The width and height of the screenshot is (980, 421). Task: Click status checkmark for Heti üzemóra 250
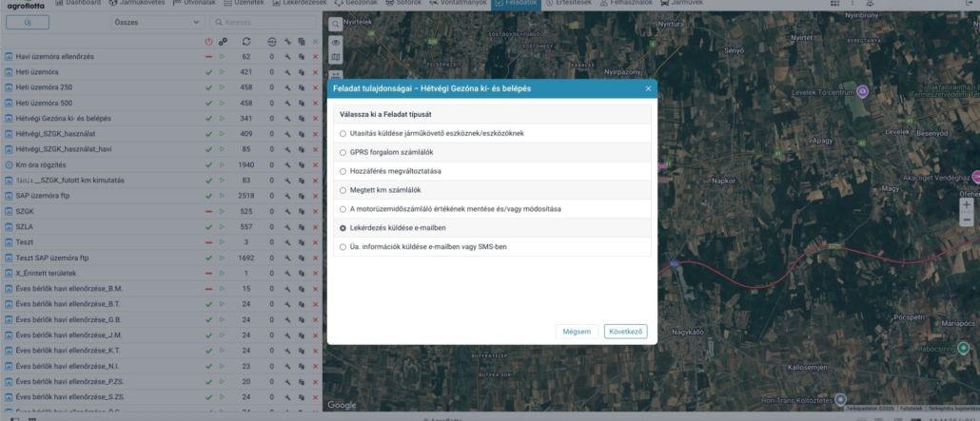208,87
